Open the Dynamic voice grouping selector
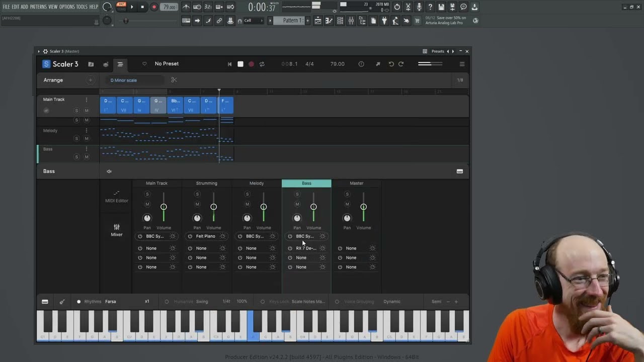644x362 pixels. coord(392,302)
